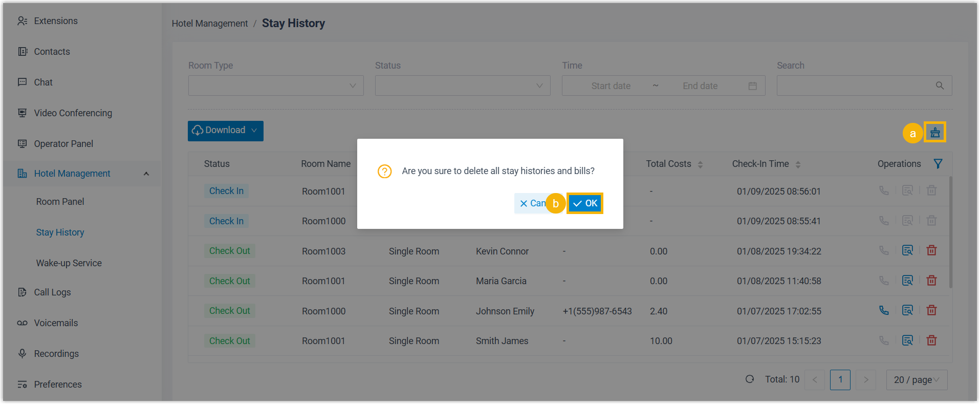The height and width of the screenshot is (404, 980).
Task: Click the refresh icon beside Total
Action: coord(750,379)
